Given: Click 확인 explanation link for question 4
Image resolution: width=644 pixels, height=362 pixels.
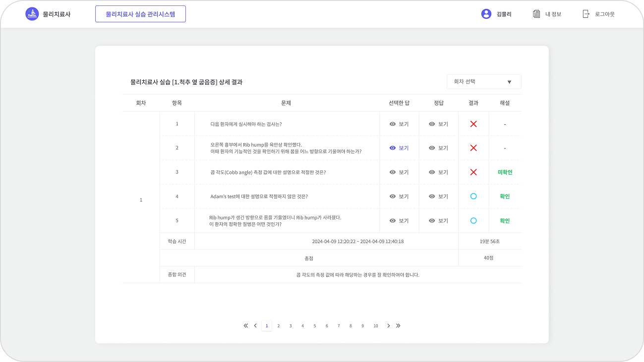Looking at the screenshot, I should click(505, 197).
